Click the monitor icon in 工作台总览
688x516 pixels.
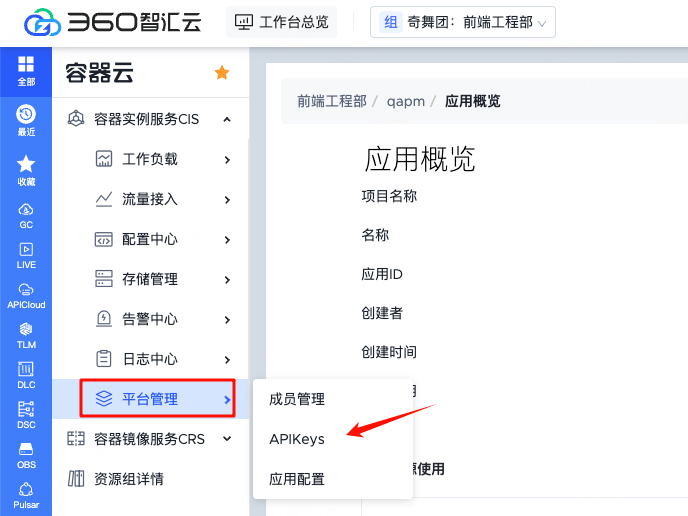244,22
